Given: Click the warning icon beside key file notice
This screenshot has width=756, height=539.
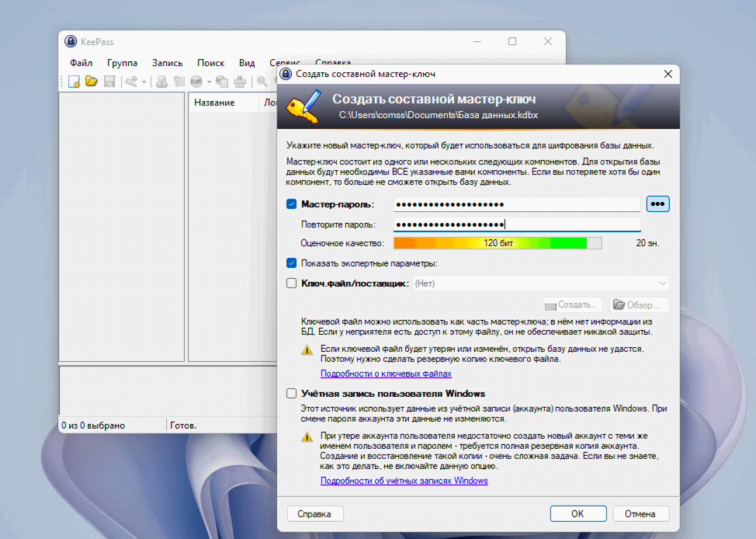Looking at the screenshot, I should [x=307, y=350].
